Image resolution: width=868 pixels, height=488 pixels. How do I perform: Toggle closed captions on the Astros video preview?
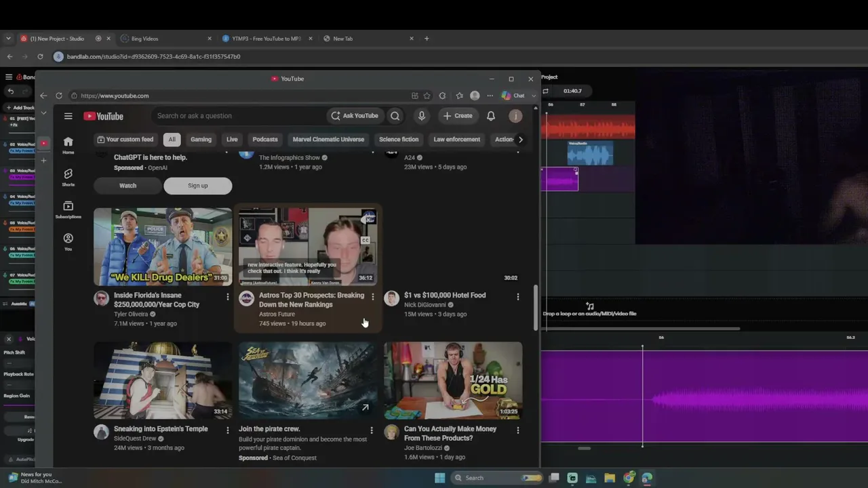pyautogui.click(x=366, y=240)
